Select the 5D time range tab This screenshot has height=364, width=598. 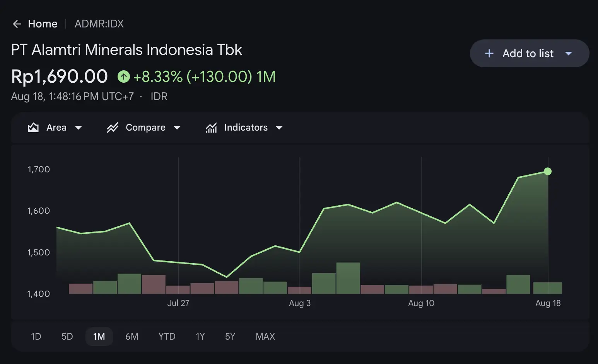(x=67, y=337)
